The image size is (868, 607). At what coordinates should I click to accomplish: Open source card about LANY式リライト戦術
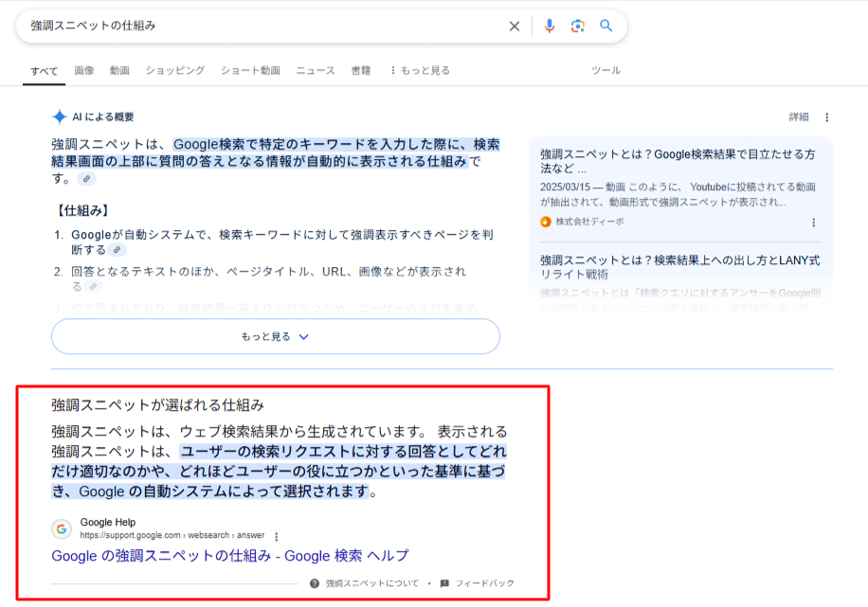tap(679, 267)
